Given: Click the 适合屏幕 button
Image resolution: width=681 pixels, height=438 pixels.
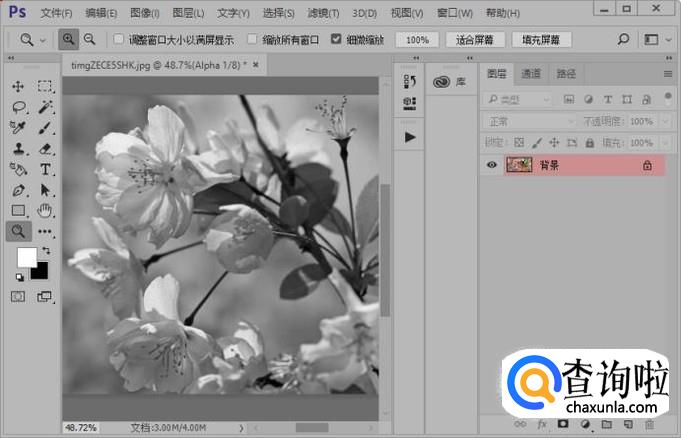Looking at the screenshot, I should click(477, 40).
